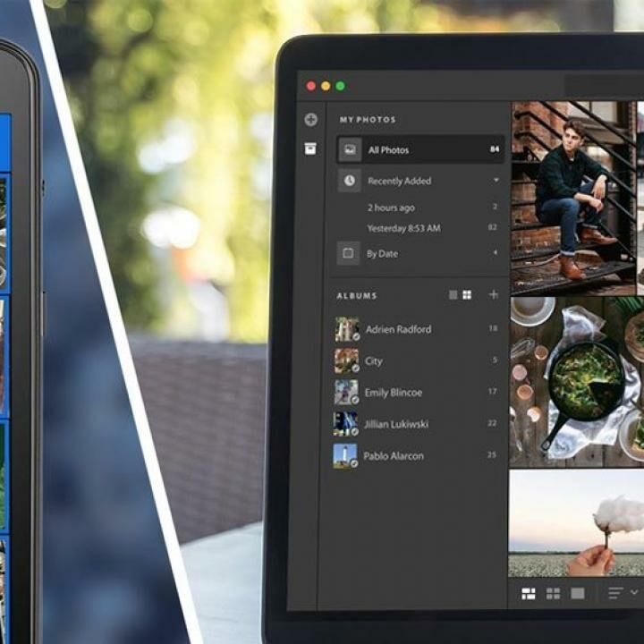Screen dimensions: 644x644
Task: Click the Pablo Alarcon lighthouse thumbnail
Action: pyautogui.click(x=345, y=456)
